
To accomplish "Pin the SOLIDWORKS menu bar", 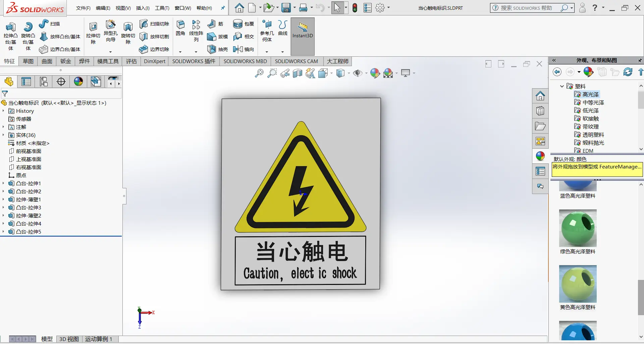I will pyautogui.click(x=223, y=8).
